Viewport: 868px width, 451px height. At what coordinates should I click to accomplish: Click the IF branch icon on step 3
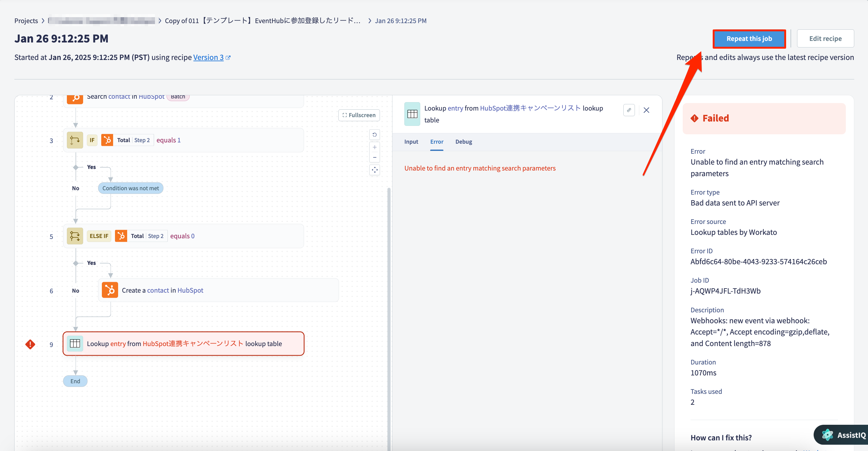point(75,140)
